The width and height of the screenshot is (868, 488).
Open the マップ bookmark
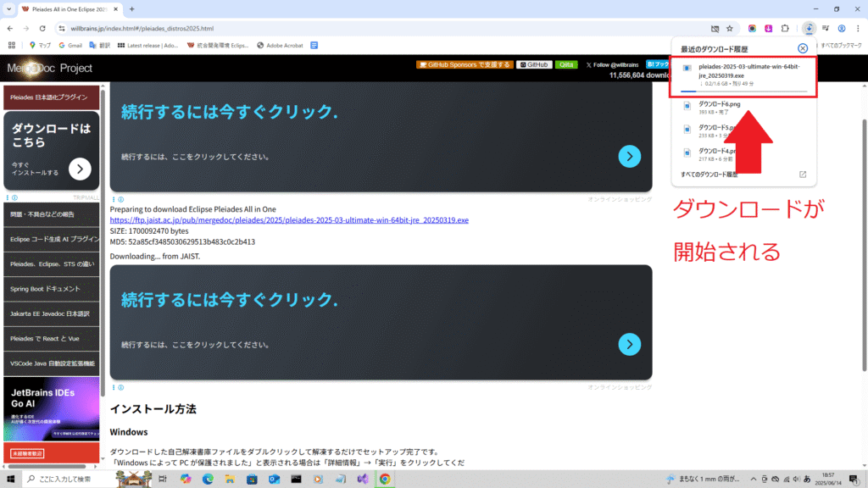coord(40,46)
